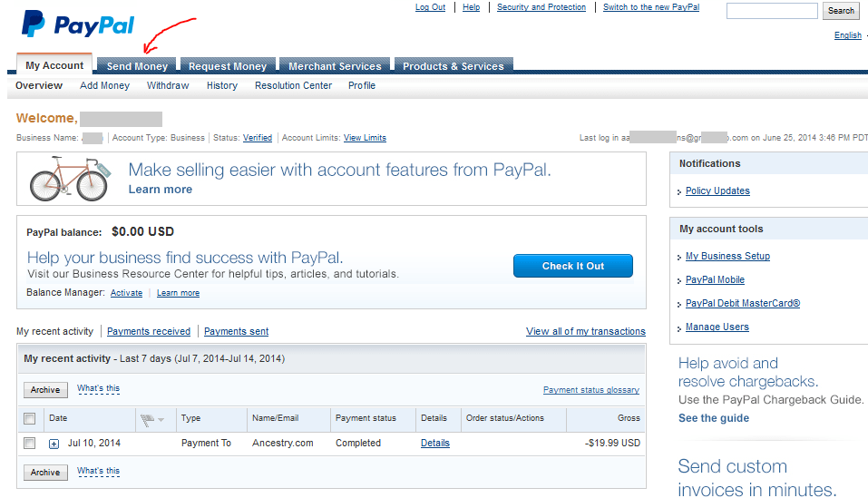Click the Search button

pos(841,11)
